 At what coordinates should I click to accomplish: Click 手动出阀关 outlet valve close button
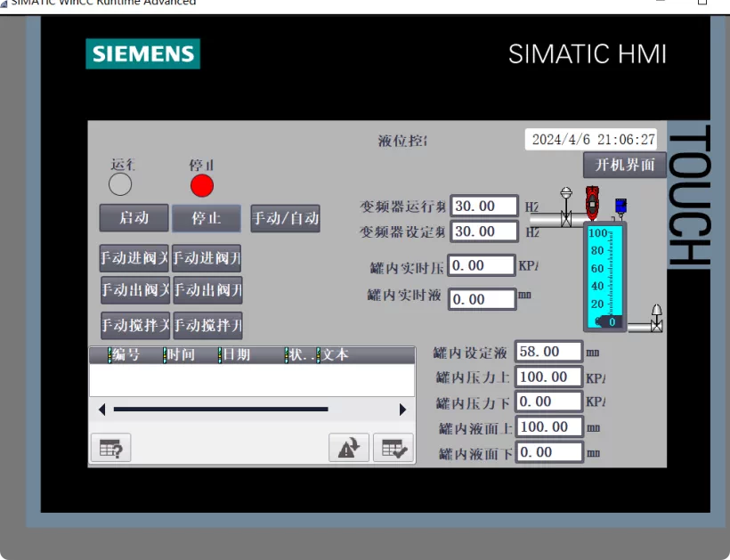pos(135,290)
